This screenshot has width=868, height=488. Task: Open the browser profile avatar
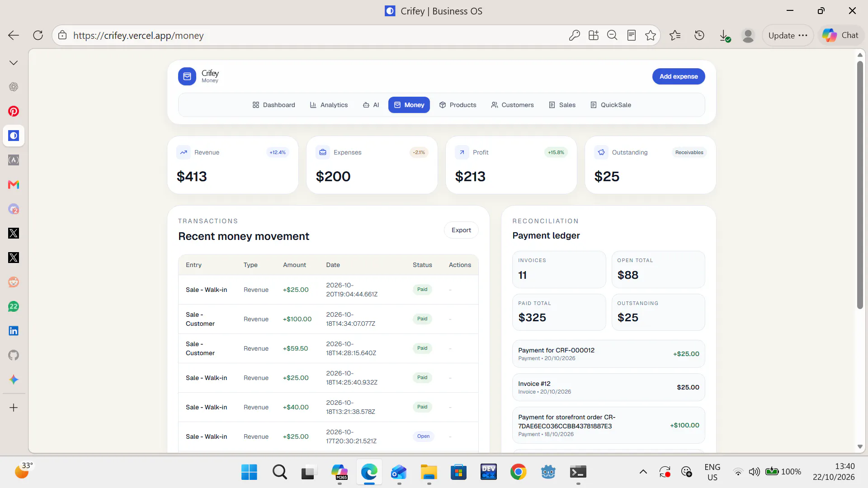coord(748,35)
